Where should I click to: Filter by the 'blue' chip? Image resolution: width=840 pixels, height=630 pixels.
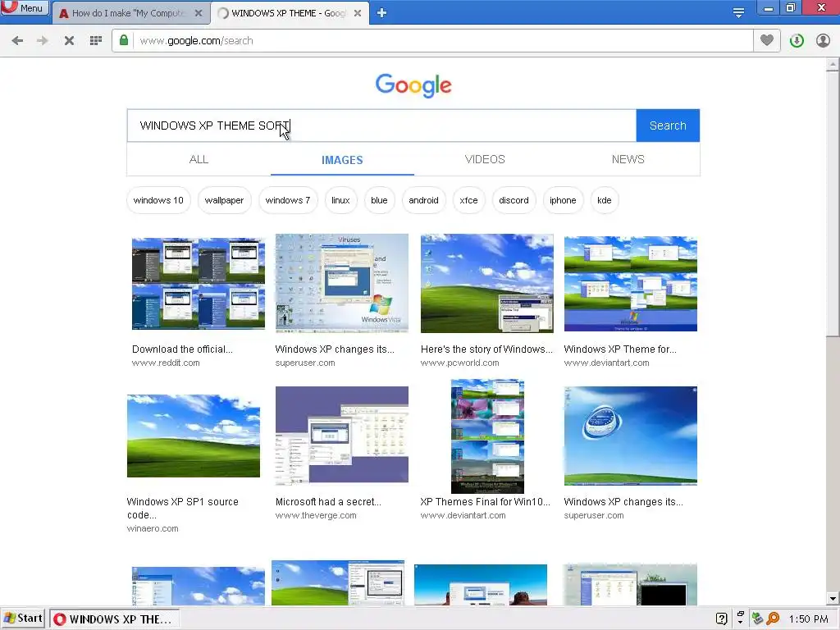click(379, 200)
